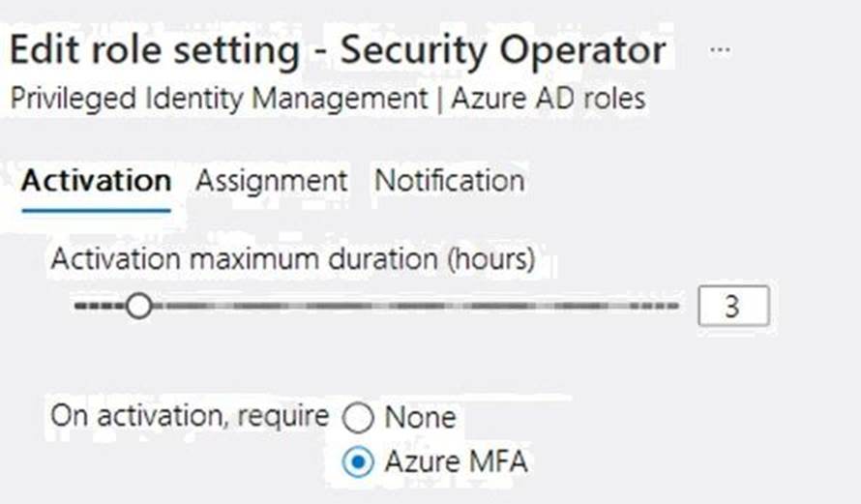Click 'Activation maximum duration (hours)' label
Viewport: 861px width, 504px height.
[x=292, y=259]
